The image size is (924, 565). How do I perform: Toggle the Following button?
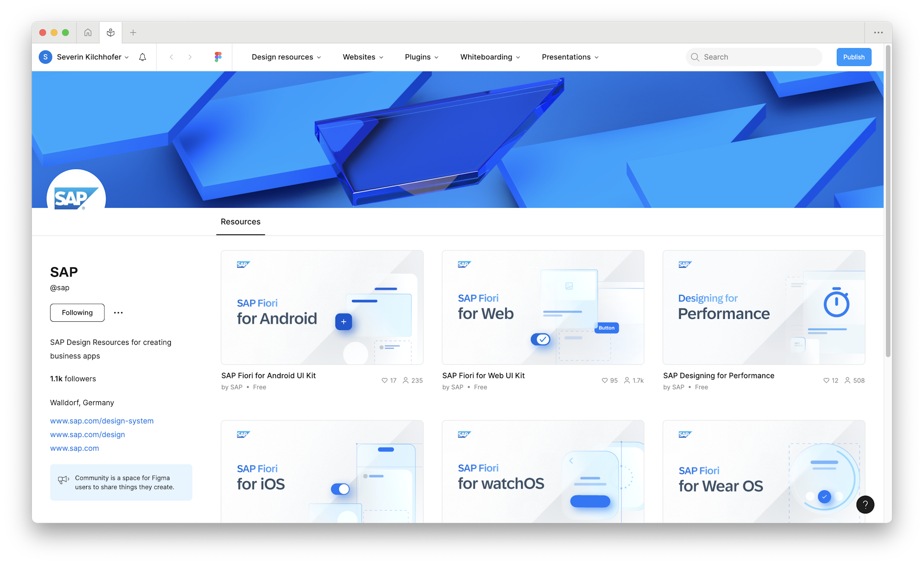(x=77, y=313)
